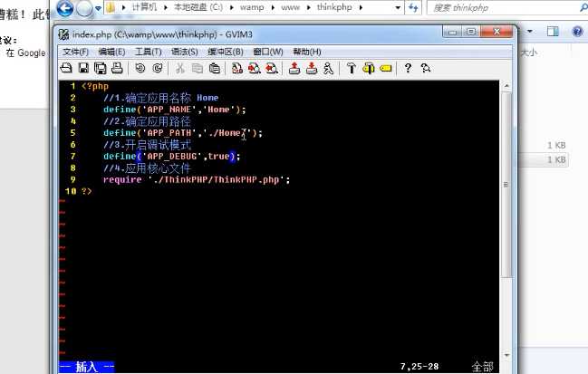Open the 帮助(H) menu
Image resolution: width=588 pixels, height=374 pixels.
point(307,52)
